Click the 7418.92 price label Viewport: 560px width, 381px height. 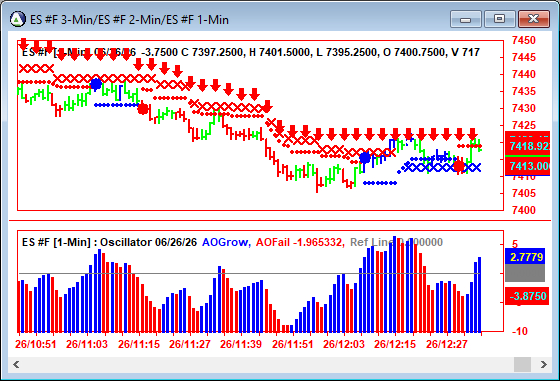(528, 145)
